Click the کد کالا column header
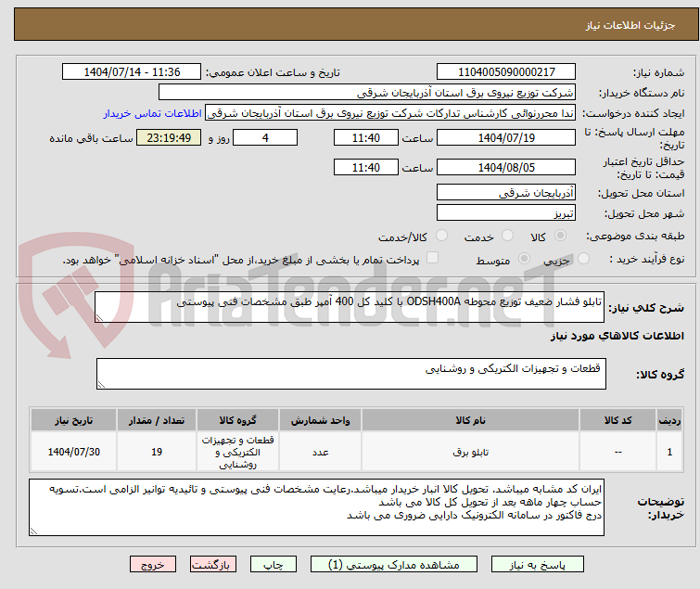This screenshot has height=589, width=700. [617, 420]
